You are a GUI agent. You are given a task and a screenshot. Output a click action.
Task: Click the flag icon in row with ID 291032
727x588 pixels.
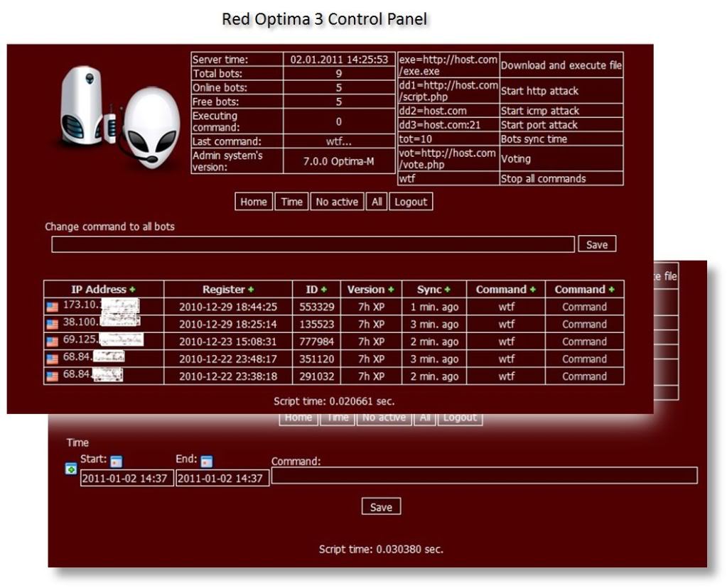(53, 376)
